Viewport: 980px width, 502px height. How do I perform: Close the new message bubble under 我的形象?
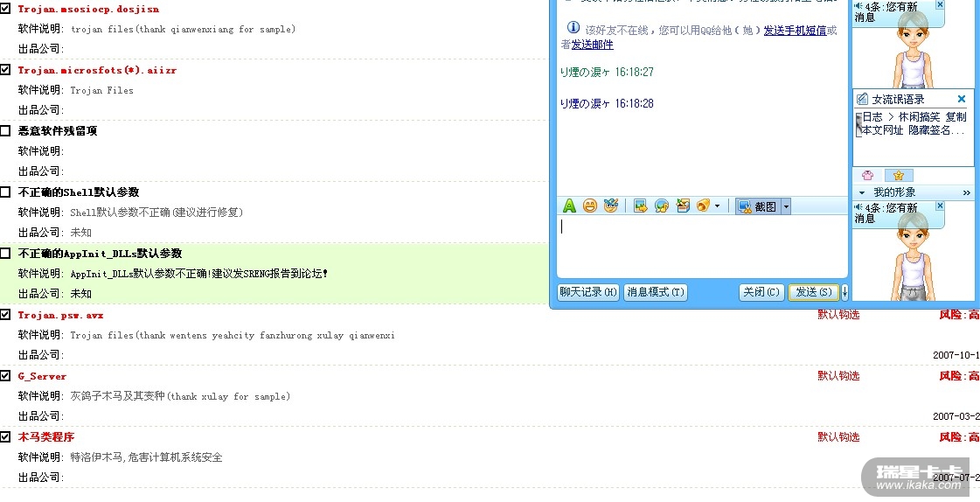point(940,206)
